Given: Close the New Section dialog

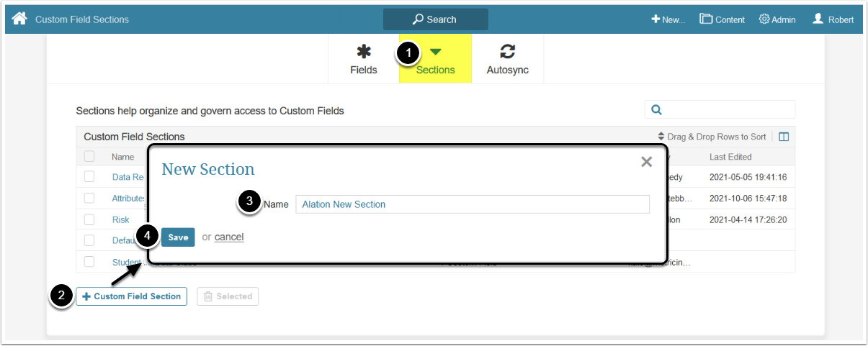Looking at the screenshot, I should 646,162.
